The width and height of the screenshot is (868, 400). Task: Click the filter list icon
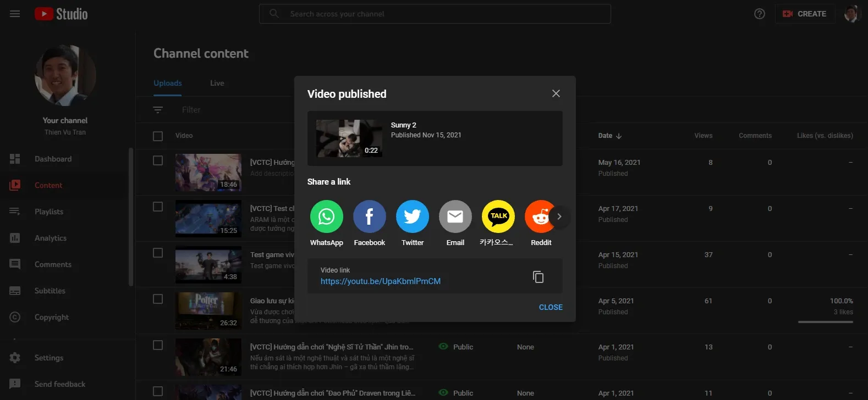pyautogui.click(x=158, y=110)
